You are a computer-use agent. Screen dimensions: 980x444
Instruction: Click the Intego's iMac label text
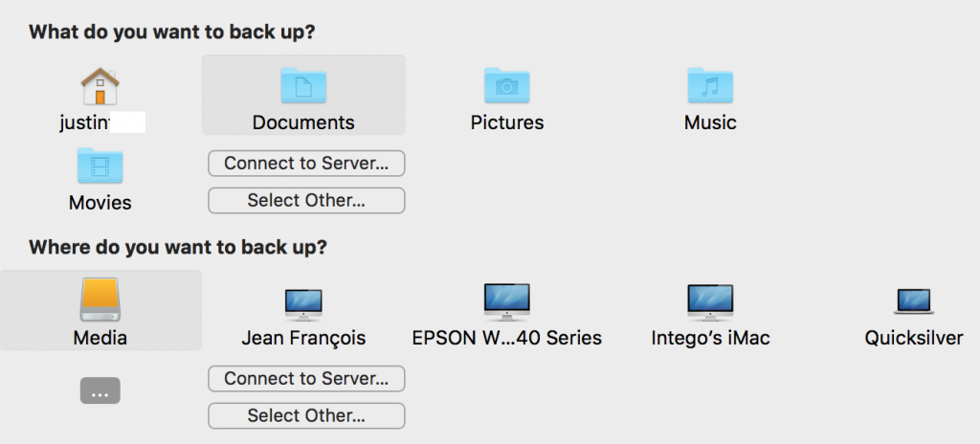point(710,338)
